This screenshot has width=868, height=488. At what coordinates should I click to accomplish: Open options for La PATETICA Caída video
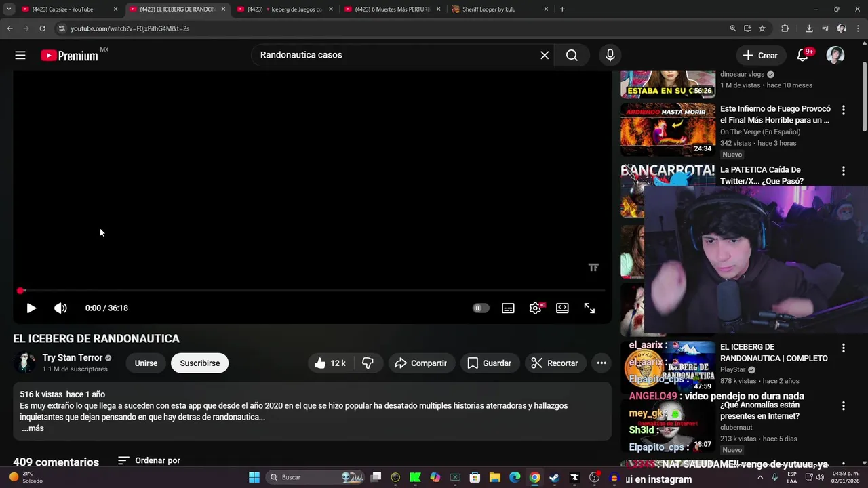click(844, 171)
